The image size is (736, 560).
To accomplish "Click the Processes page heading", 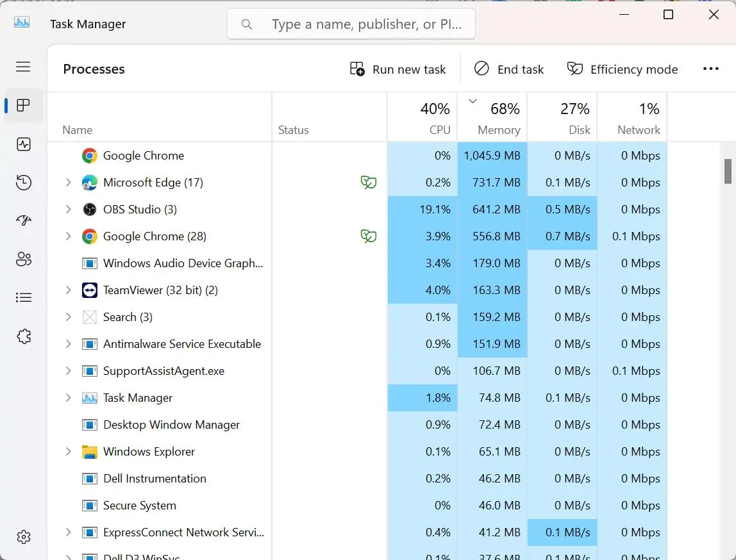I will click(94, 69).
